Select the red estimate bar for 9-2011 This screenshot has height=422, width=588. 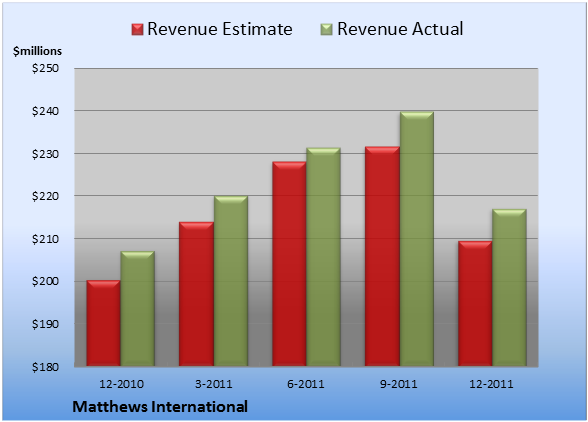382,256
